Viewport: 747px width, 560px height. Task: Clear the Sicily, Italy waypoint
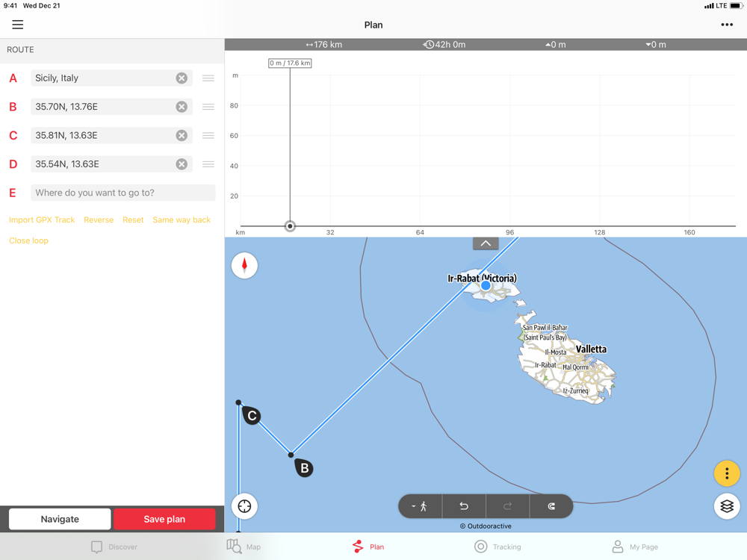(182, 78)
